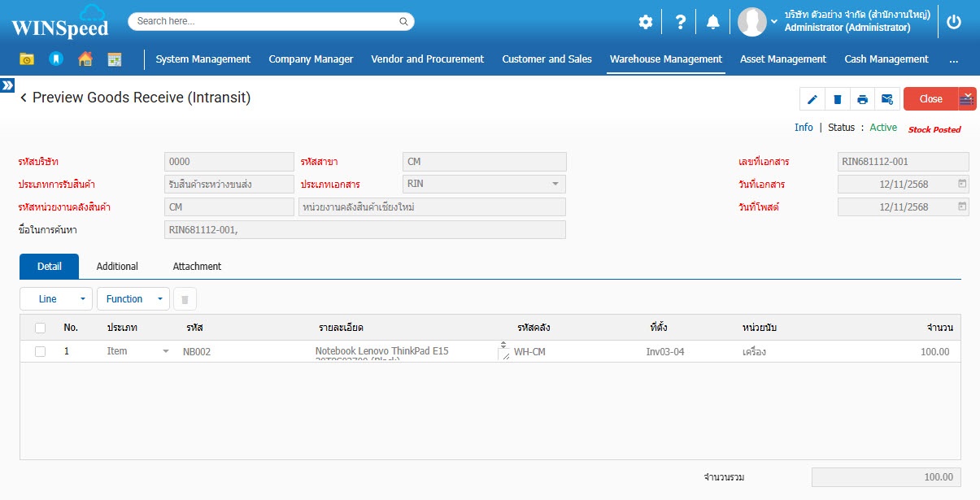Click the delete trash icon beside edit
The height and width of the screenshot is (500, 980).
pyautogui.click(x=837, y=99)
